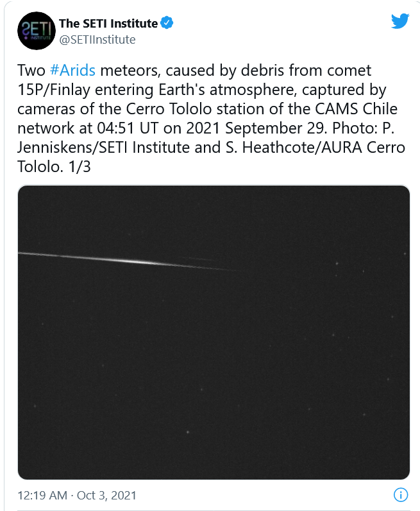Click the blue verified badge
Screen dimensions: 420x511
[x=167, y=24]
